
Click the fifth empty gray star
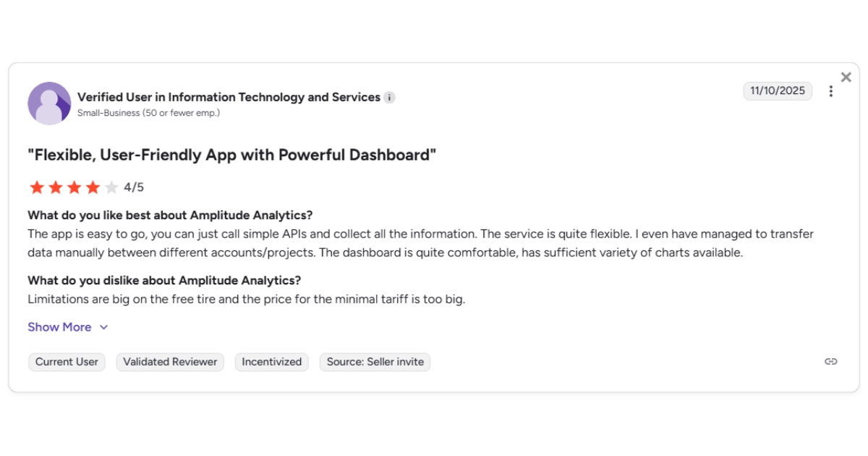[111, 188]
